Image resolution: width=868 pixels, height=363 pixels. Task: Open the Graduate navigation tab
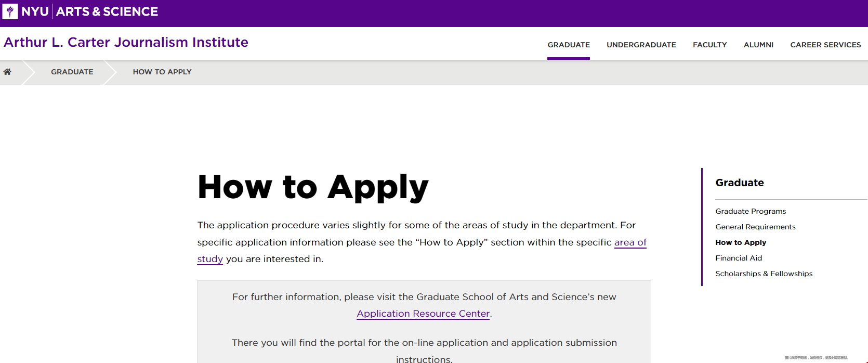[569, 45]
